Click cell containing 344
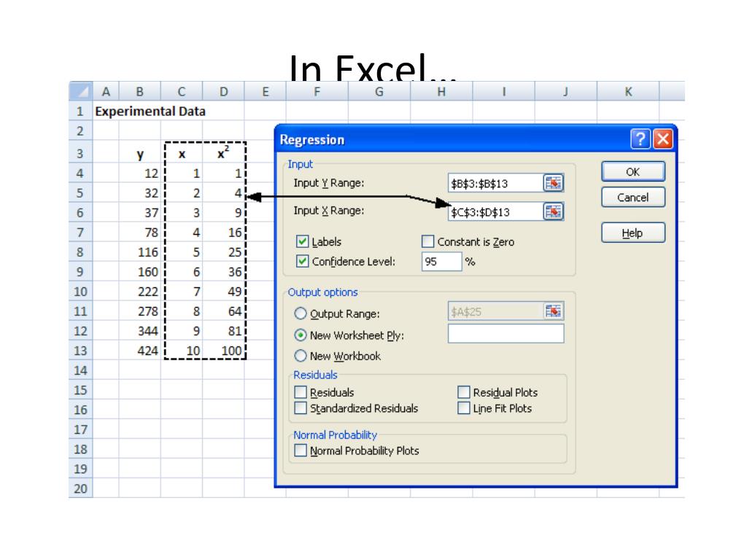747x560 pixels. pos(139,330)
